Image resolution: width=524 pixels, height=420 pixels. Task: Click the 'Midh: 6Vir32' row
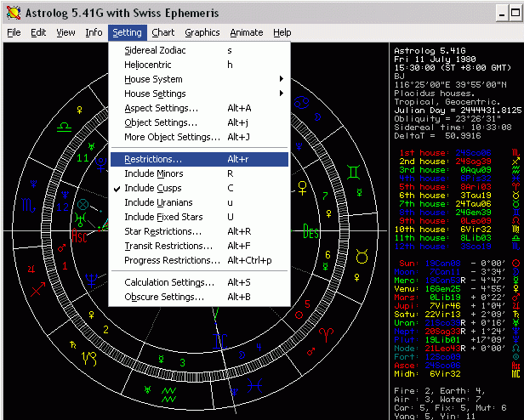457,374
